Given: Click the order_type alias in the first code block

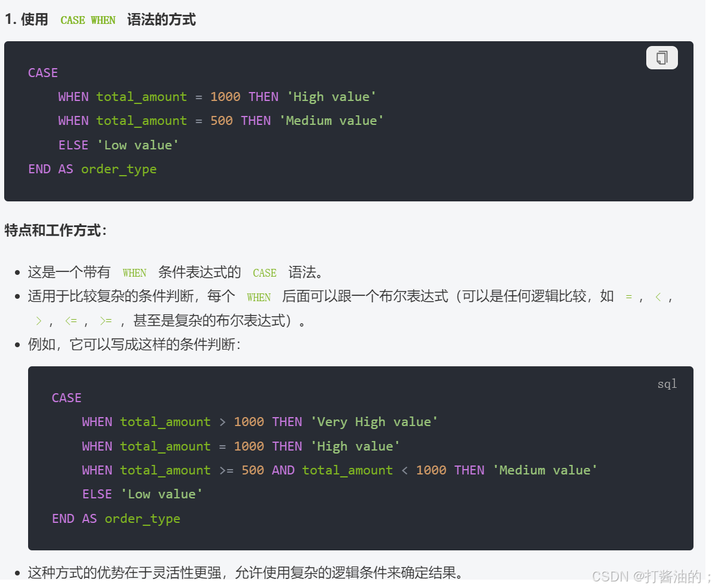Looking at the screenshot, I should [x=119, y=169].
